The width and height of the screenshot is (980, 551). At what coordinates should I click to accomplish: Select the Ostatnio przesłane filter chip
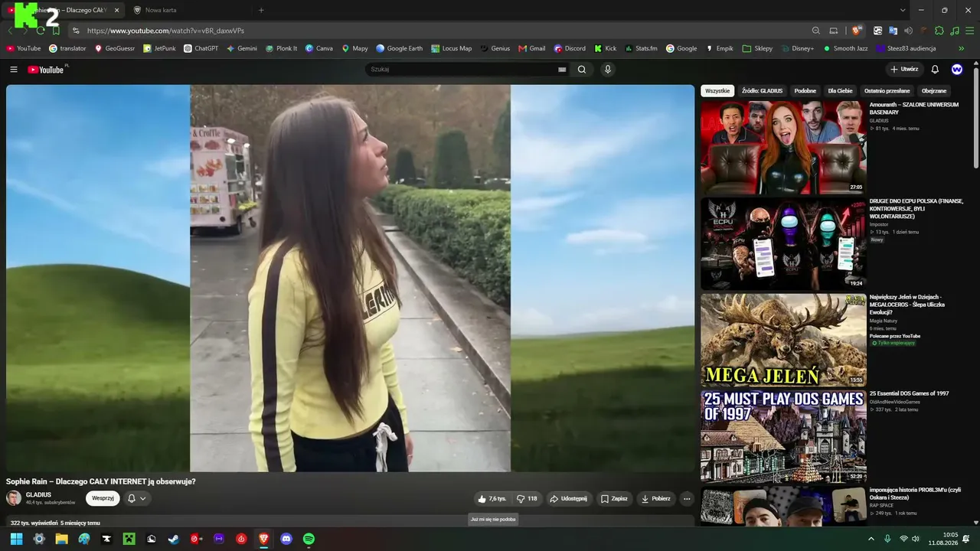click(887, 91)
